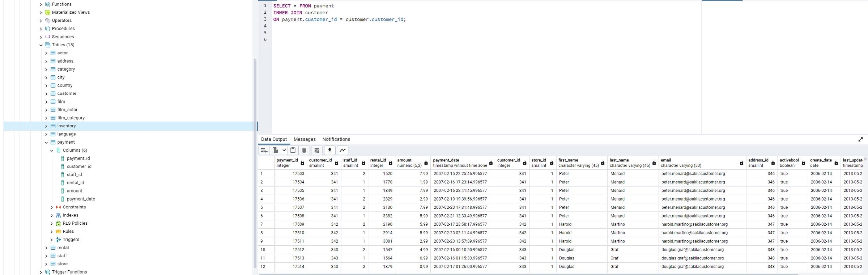Select the language table in tree
This screenshot has width=868, height=275.
67,134
